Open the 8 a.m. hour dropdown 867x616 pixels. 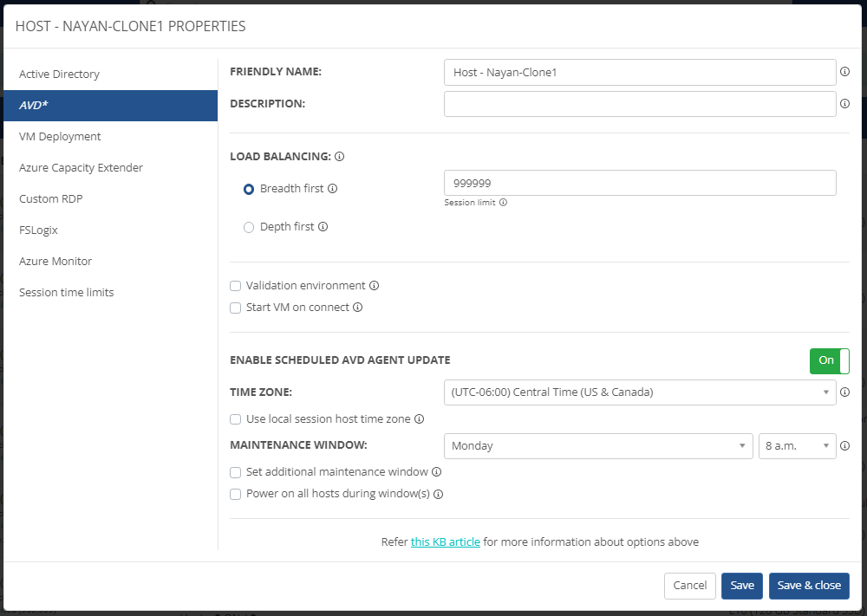pyautogui.click(x=797, y=446)
